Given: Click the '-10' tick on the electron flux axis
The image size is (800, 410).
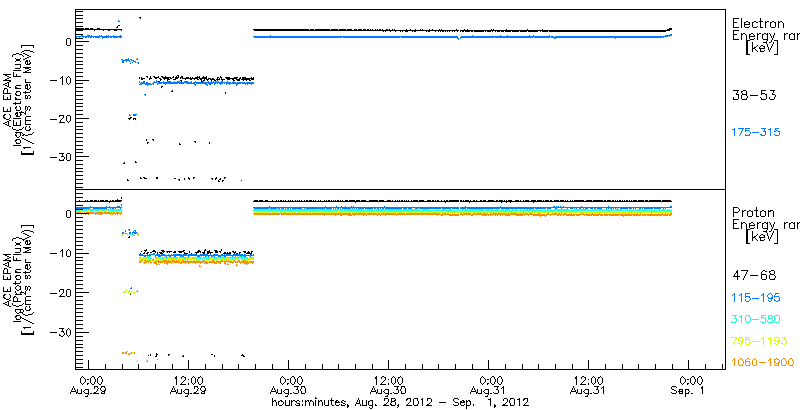Looking at the screenshot, I should point(59,81).
